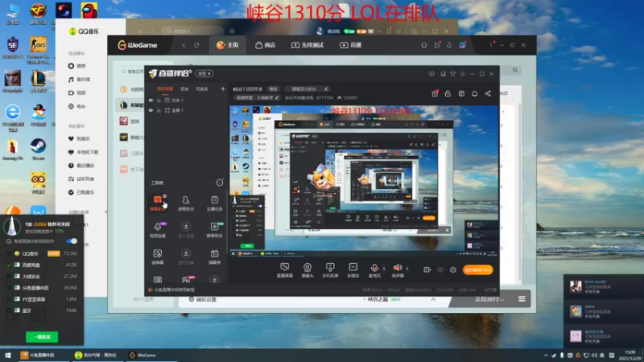Check the YY语音 process checkbox

point(9,299)
